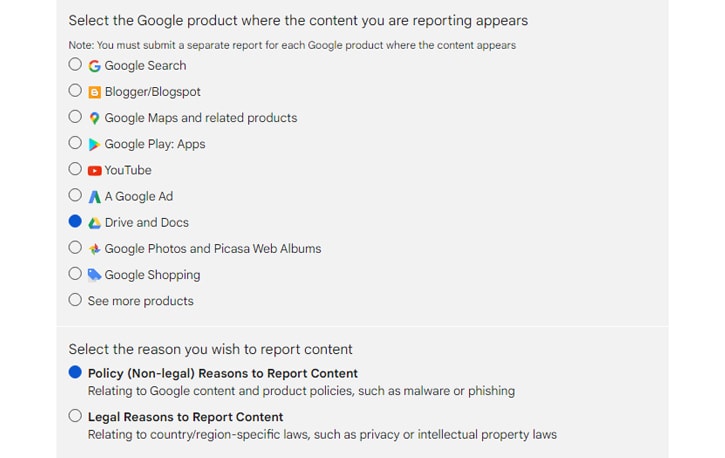Click the A Google Ad label text
This screenshot has width=725, height=458.
(x=139, y=196)
